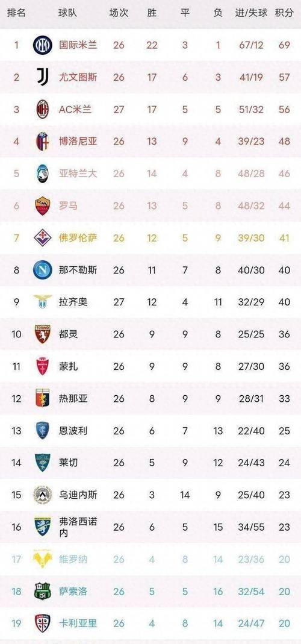Click the 进/失球 goals column header
301x644 pixels.
point(251,13)
